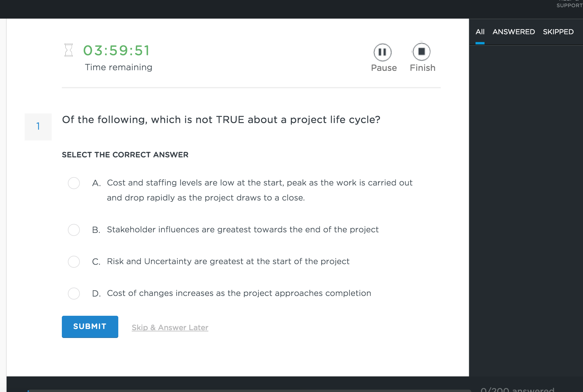
Task: Click the question number 1 box
Action: coord(38,127)
